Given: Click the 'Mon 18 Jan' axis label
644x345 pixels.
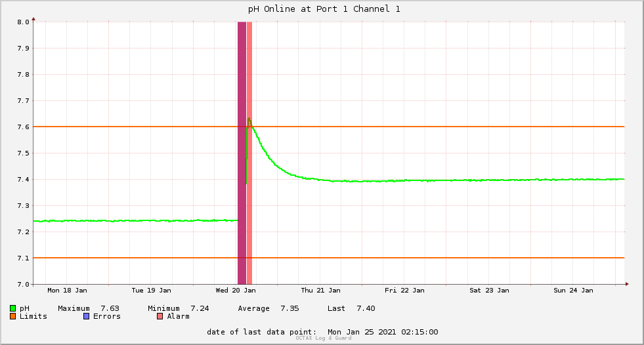Looking at the screenshot, I should click(67, 291).
